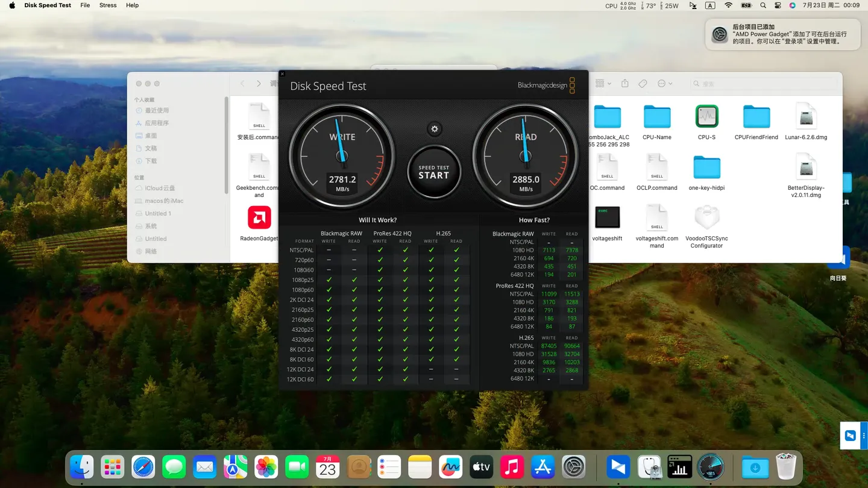Select the Disk Speed Test speedometer icon in Dock

pos(711,467)
